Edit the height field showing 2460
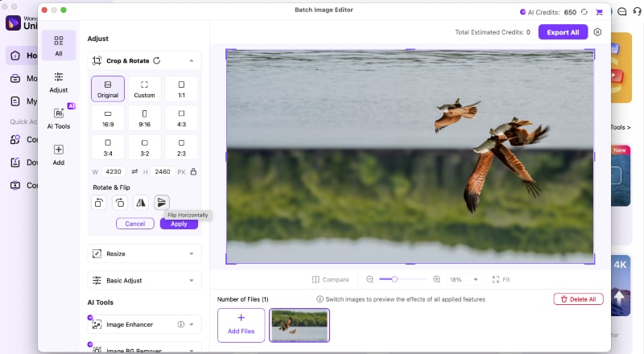Viewport: 644px width, 354px height. tap(163, 171)
